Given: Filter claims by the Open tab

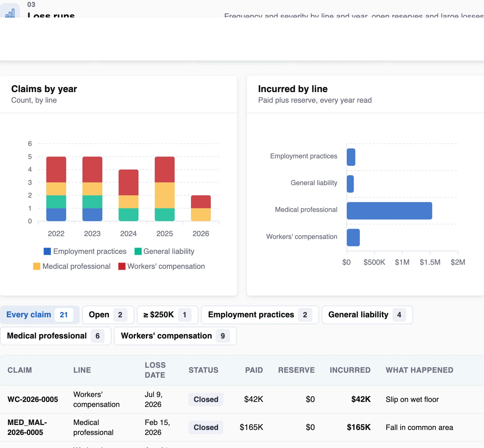Looking at the screenshot, I should tap(108, 315).
